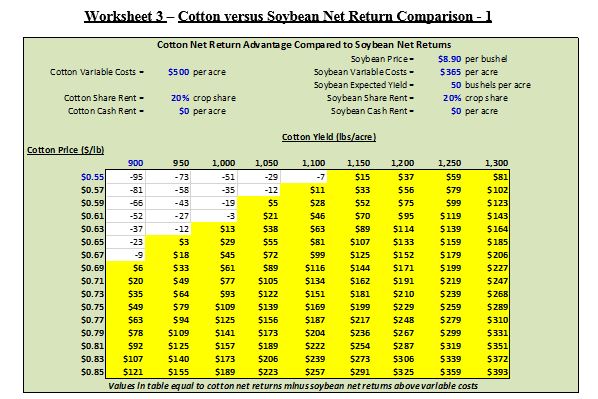Viewport: 598px width, 399px height.
Task: Click the $248 cell in the $0.77 row
Action: click(403, 320)
